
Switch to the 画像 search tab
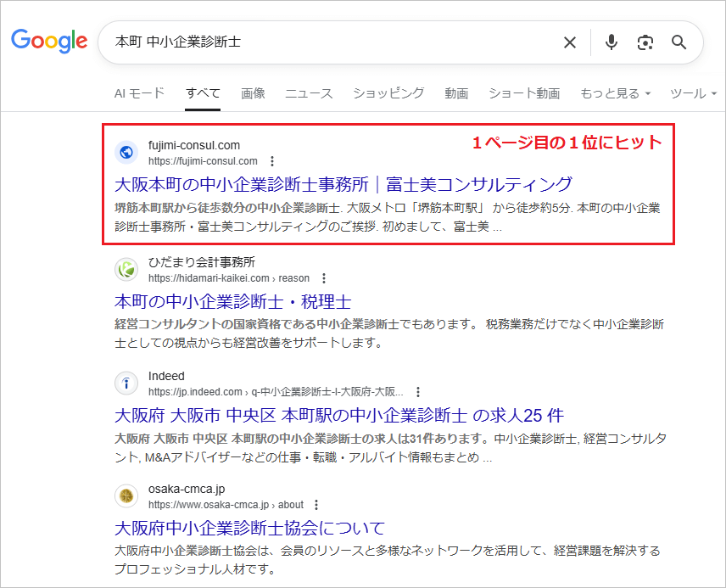(252, 93)
